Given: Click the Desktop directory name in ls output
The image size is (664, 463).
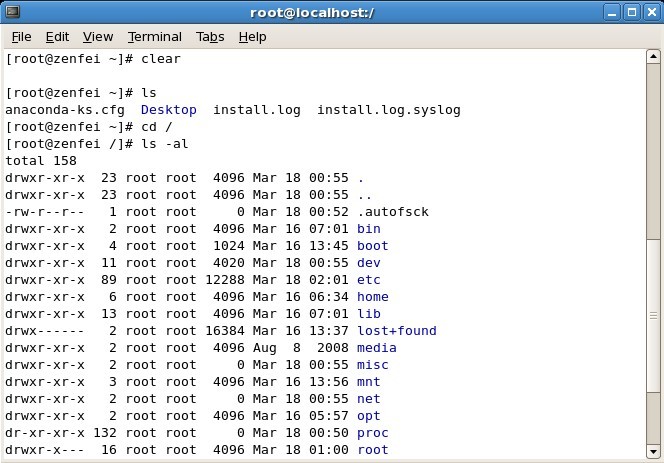Looking at the screenshot, I should 169,110.
